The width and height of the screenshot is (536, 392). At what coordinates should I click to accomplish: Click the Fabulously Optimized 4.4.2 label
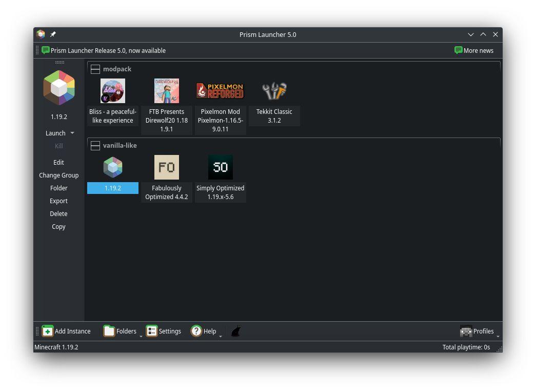167,192
